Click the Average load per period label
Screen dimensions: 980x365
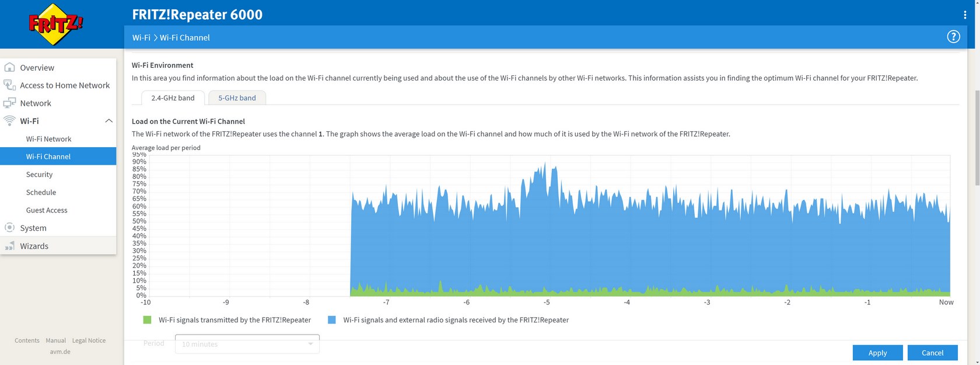pyautogui.click(x=166, y=148)
